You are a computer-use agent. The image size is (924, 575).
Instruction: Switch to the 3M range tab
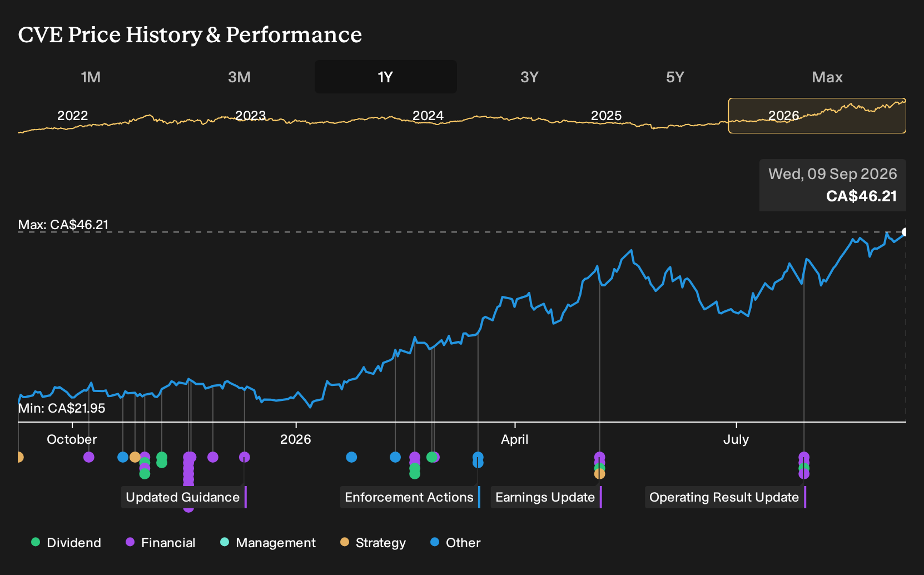pos(239,77)
